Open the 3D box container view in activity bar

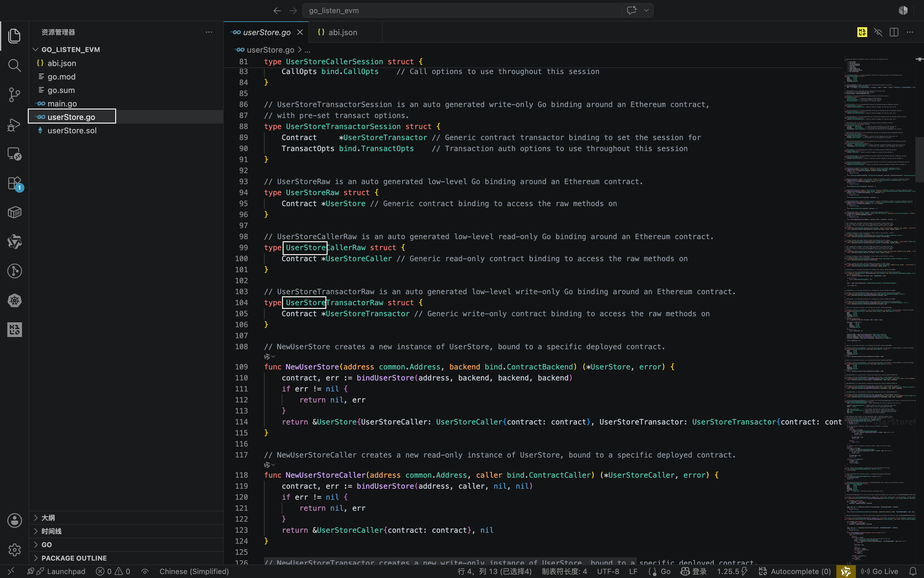tap(14, 213)
